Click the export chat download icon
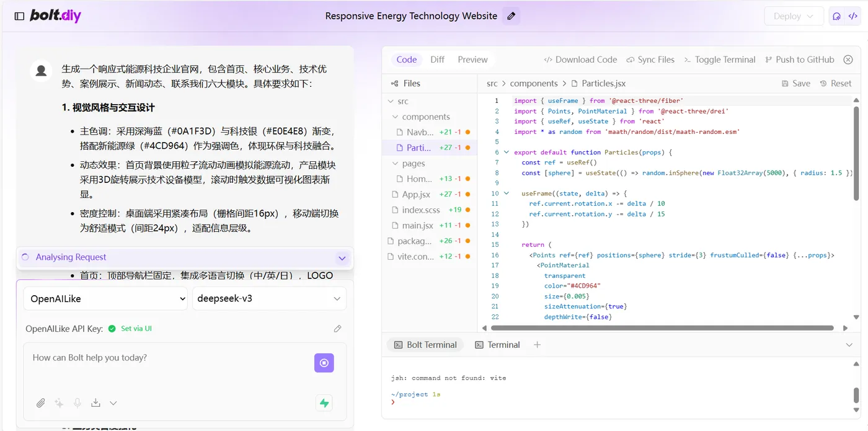The width and height of the screenshot is (868, 431). pyautogui.click(x=95, y=403)
